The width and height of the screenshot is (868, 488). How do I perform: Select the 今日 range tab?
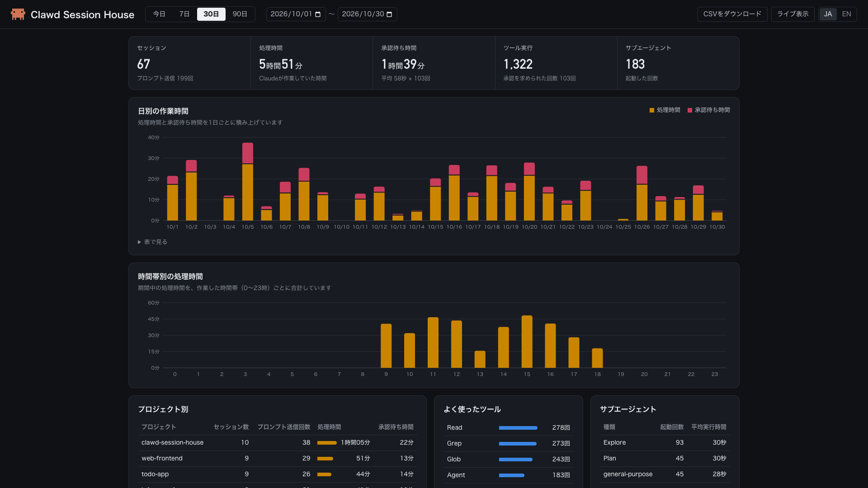point(159,14)
